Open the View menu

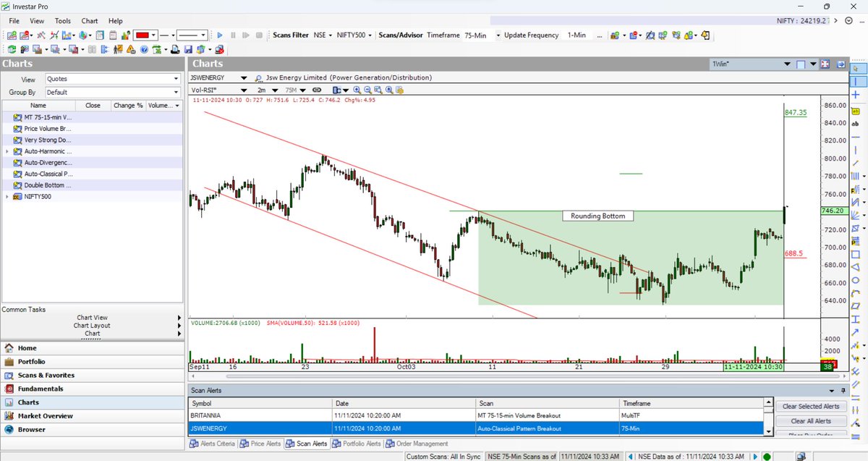(x=37, y=21)
